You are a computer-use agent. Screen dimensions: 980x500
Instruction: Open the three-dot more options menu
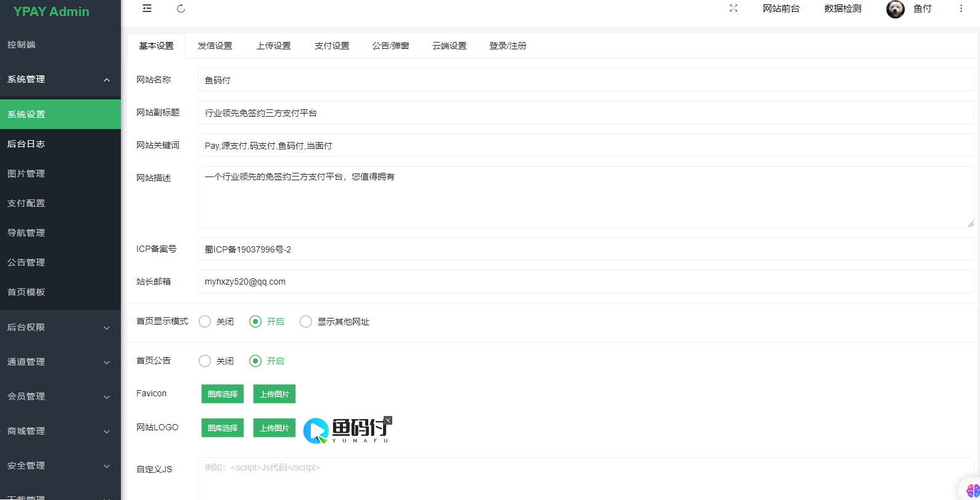[961, 9]
